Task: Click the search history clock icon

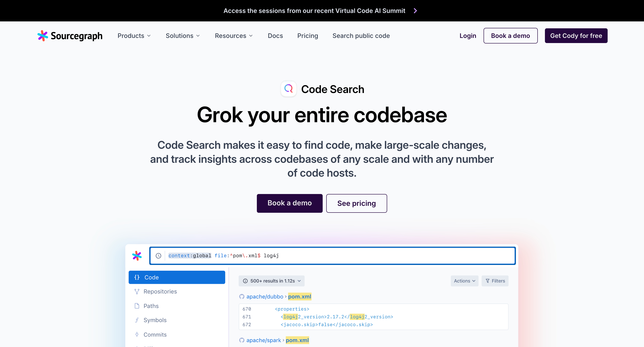Action: pos(158,256)
